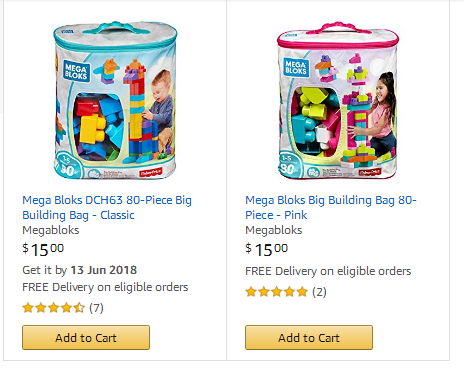Open the 5 star rating for Pink bag
This screenshot has width=464, height=373.
276,292
